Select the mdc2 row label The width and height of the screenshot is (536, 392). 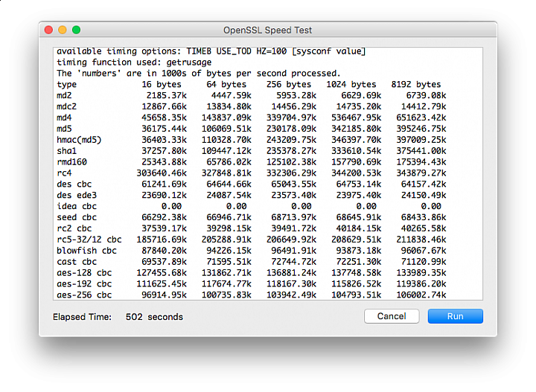[x=67, y=107]
